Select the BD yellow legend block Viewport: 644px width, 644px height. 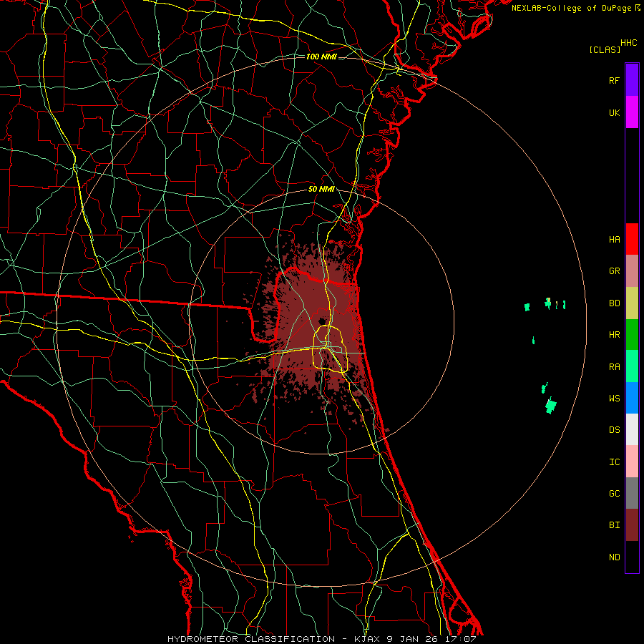pos(632,303)
